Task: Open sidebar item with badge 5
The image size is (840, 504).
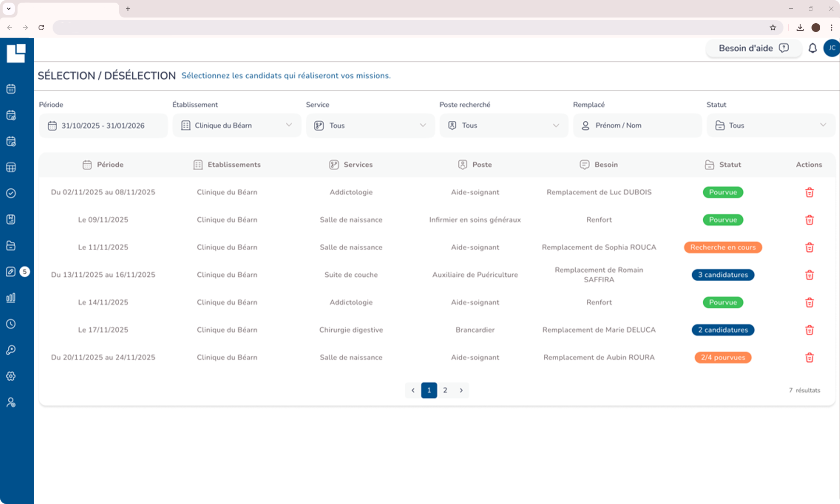Action: [x=11, y=272]
